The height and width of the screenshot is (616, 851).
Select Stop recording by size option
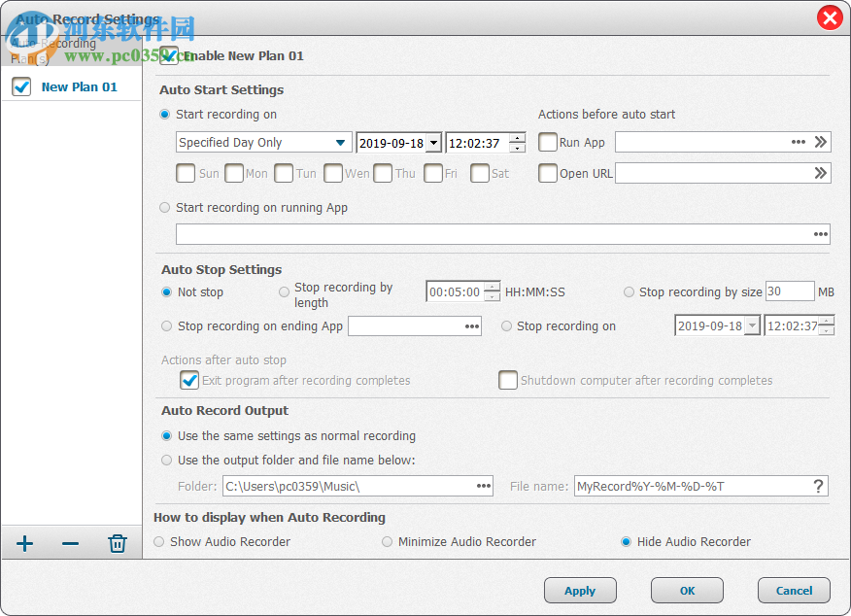629,291
